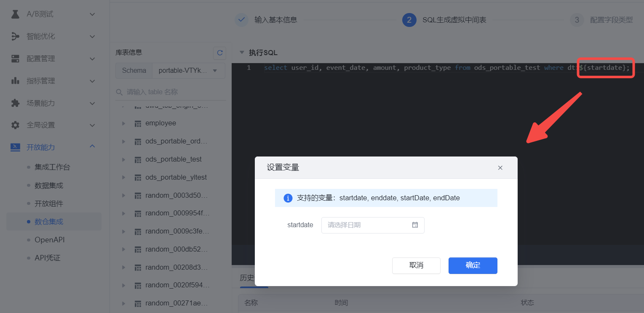
Task: Expand the random_000db52 table node
Action: [123, 249]
